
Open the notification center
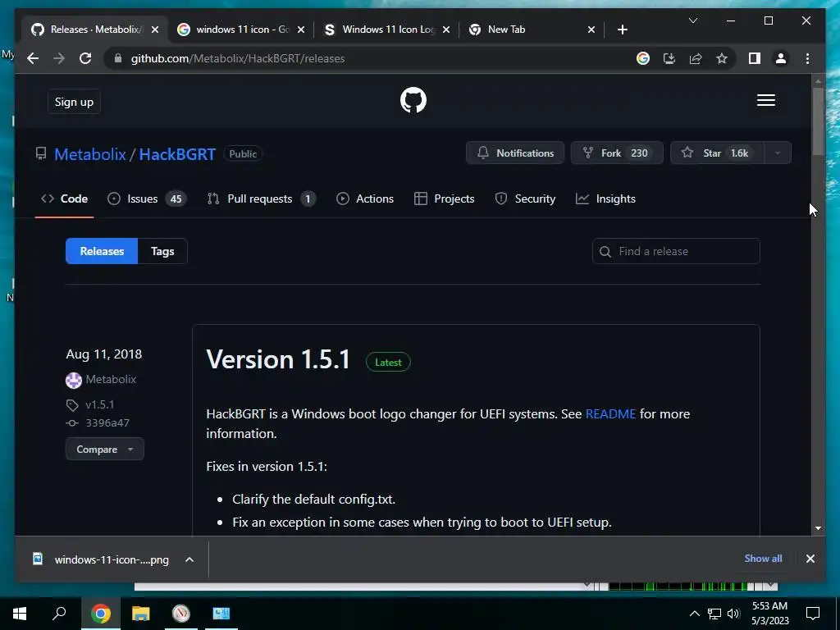point(813,614)
